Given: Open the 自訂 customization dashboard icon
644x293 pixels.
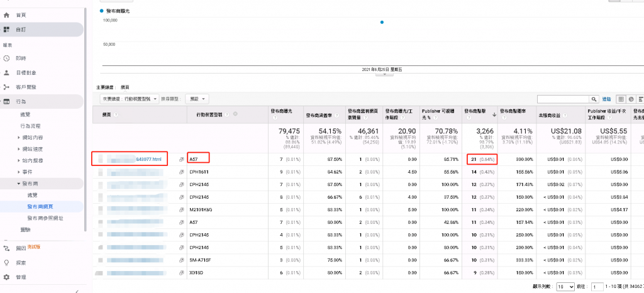Looking at the screenshot, I should tap(6, 30).
